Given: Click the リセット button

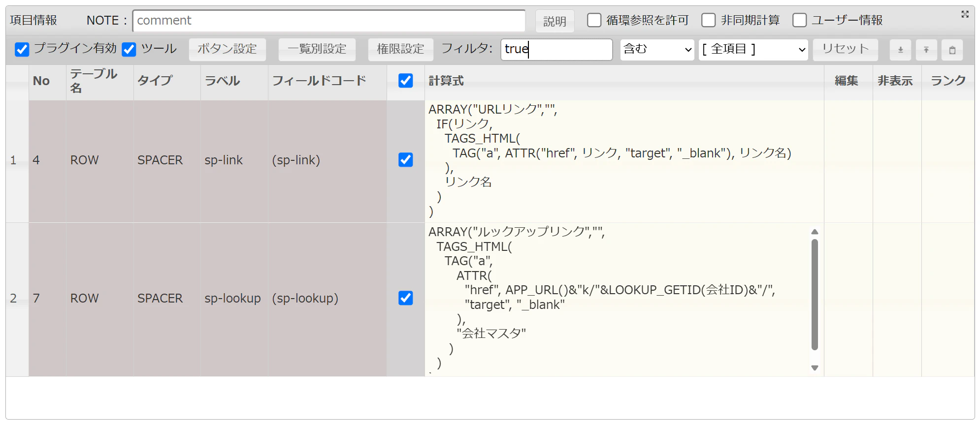Looking at the screenshot, I should pyautogui.click(x=846, y=49).
